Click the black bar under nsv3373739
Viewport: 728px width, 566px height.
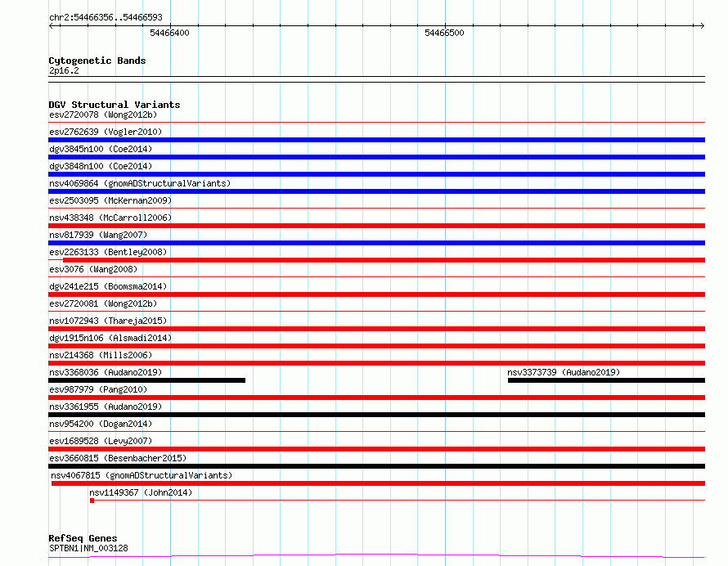[606, 380]
